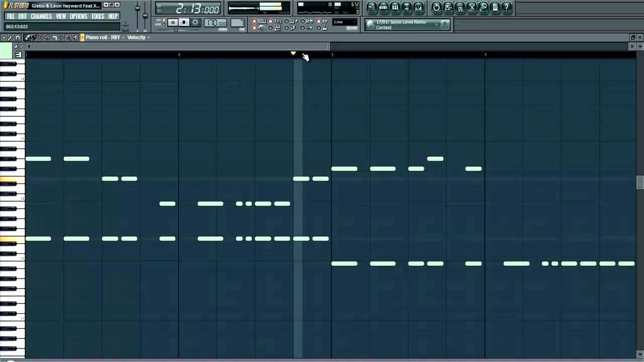Expand the Jayce Lewis Remix news dropdown
The image size is (644, 362).
(437, 24)
